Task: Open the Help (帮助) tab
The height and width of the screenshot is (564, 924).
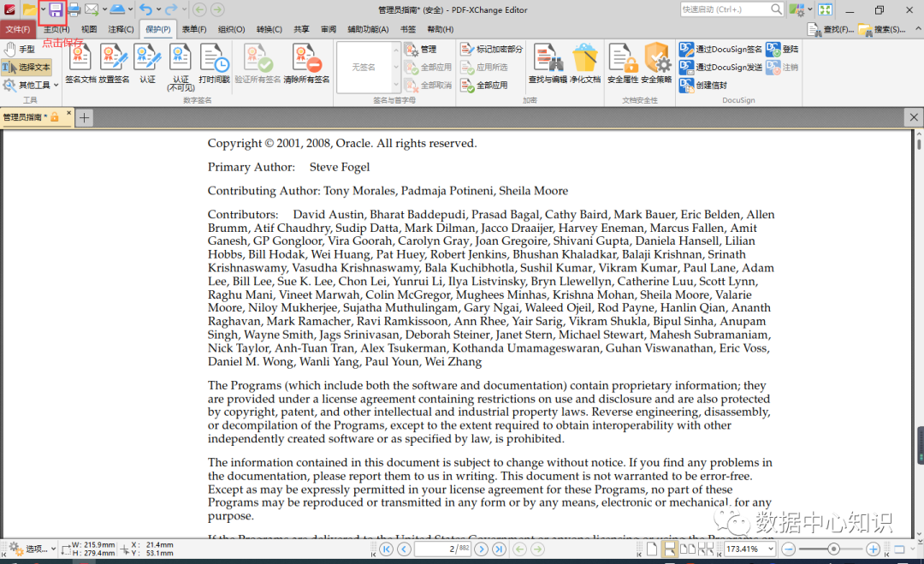Action: point(441,29)
